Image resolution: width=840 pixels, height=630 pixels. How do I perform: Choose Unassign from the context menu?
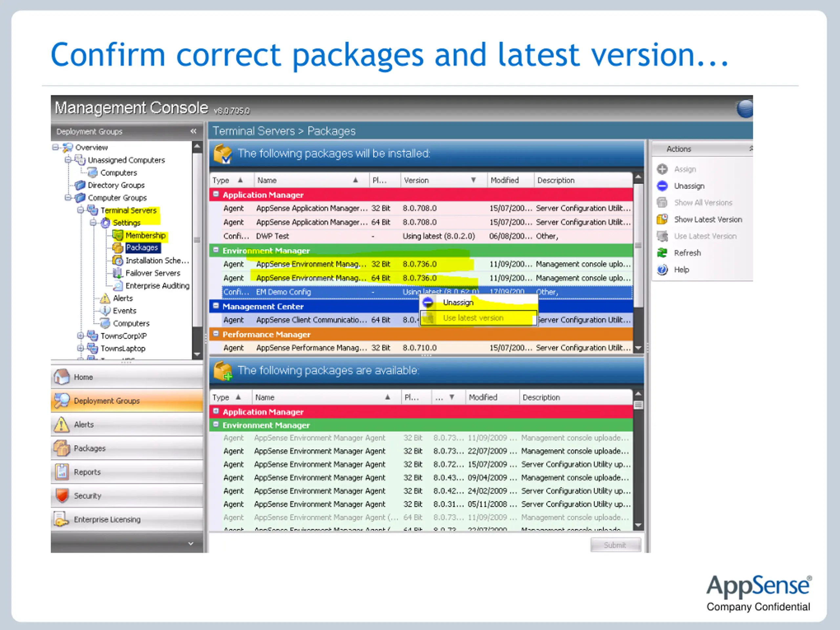coord(479,303)
